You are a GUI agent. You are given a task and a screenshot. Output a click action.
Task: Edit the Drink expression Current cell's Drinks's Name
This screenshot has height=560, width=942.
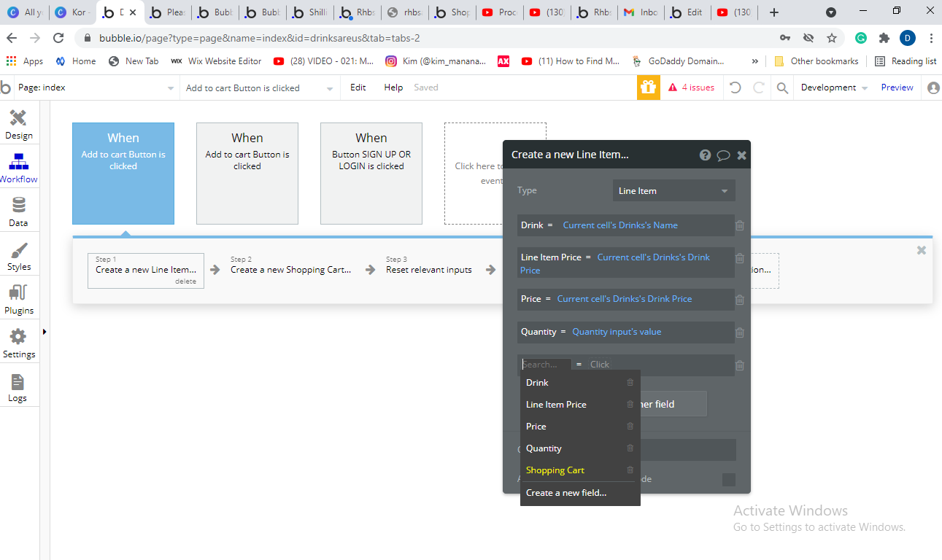(620, 225)
